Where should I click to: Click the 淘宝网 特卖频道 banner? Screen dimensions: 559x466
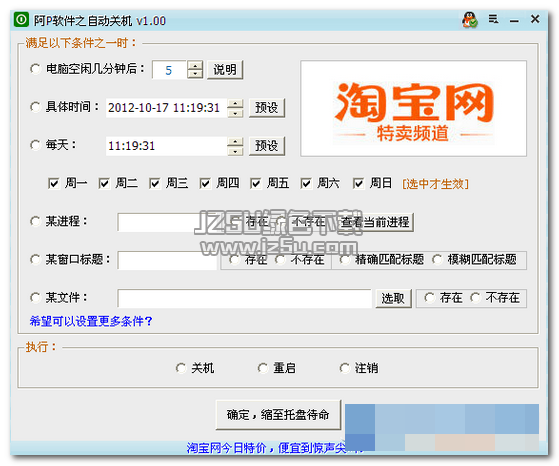click(414, 108)
